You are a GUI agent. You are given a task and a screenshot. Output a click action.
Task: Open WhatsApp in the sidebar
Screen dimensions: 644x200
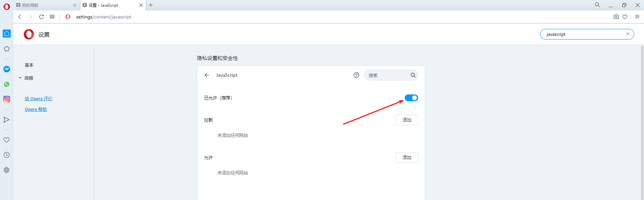(x=6, y=84)
